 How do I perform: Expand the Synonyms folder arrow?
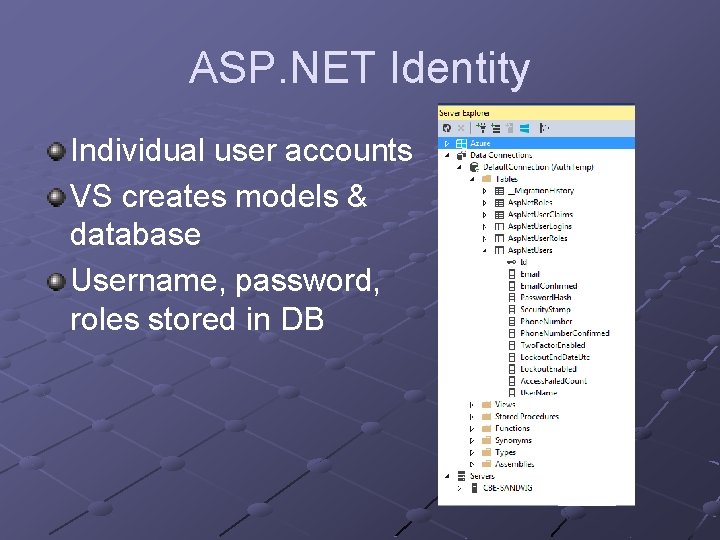coord(472,441)
